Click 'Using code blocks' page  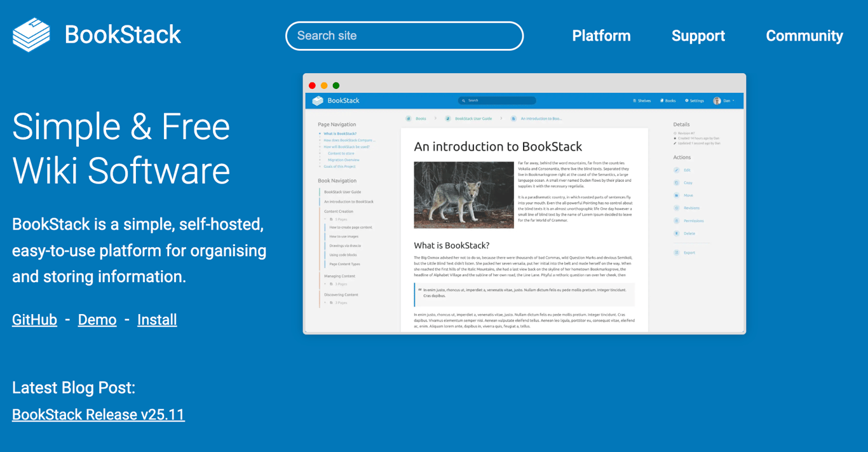tap(343, 255)
